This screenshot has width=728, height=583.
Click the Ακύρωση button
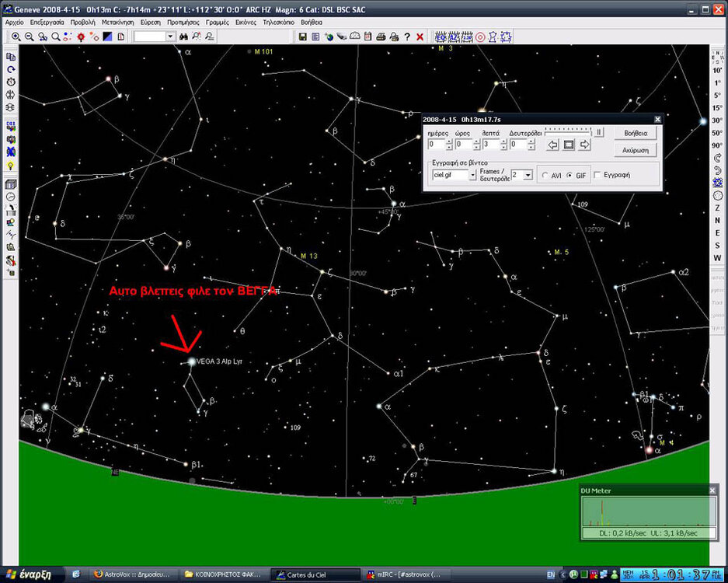pos(636,149)
